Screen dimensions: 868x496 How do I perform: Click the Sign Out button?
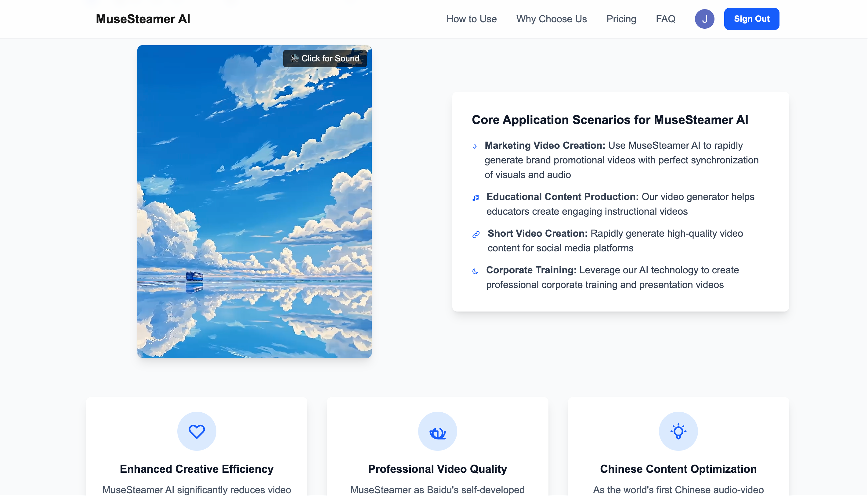tap(752, 19)
